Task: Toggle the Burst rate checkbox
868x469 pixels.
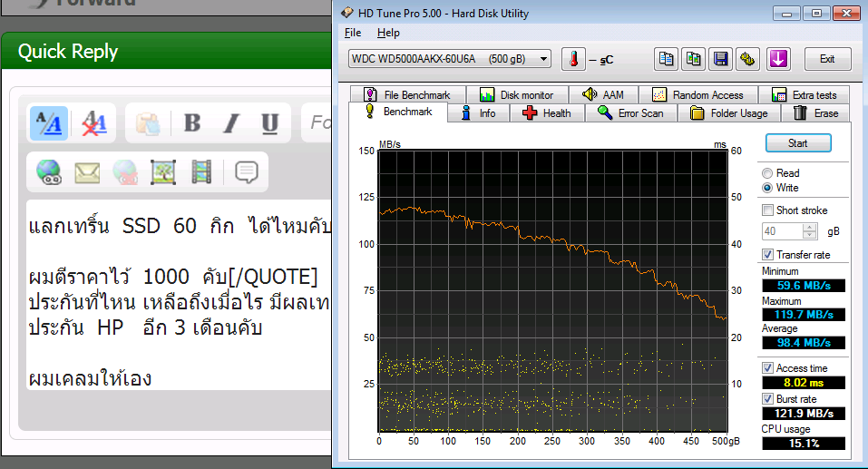Action: 768,398
